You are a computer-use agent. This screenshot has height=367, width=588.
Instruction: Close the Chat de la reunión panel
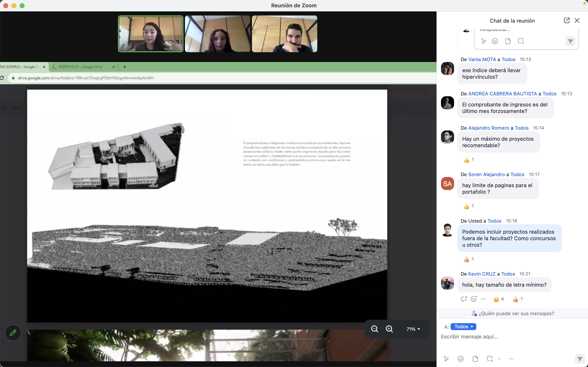click(x=577, y=20)
